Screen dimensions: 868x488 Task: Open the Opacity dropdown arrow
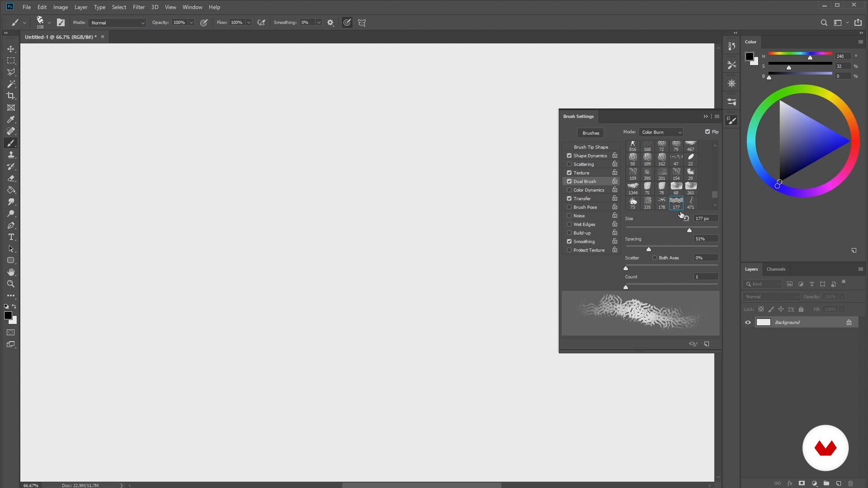pos(191,23)
